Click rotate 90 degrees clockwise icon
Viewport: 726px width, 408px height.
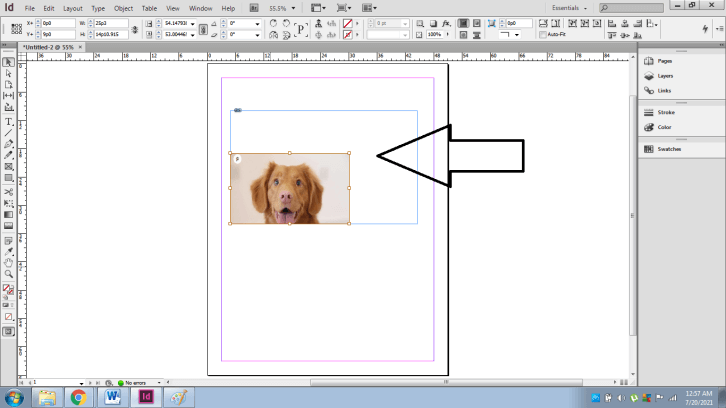(273, 23)
